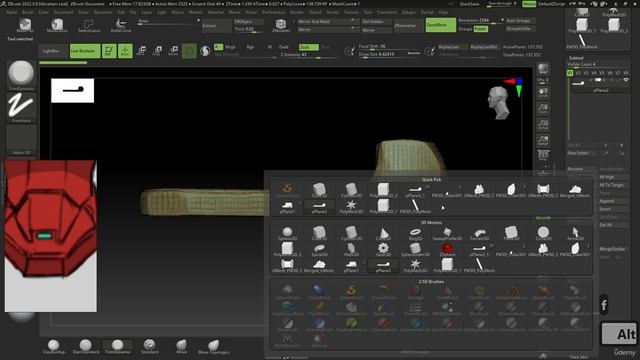
Task: Open the Alpha Off selector
Action: pyautogui.click(x=21, y=140)
